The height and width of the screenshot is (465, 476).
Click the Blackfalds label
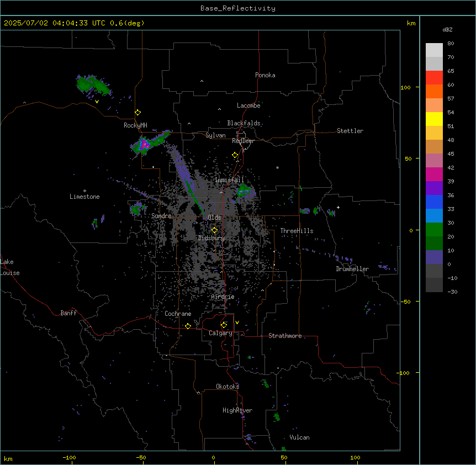pyautogui.click(x=244, y=123)
